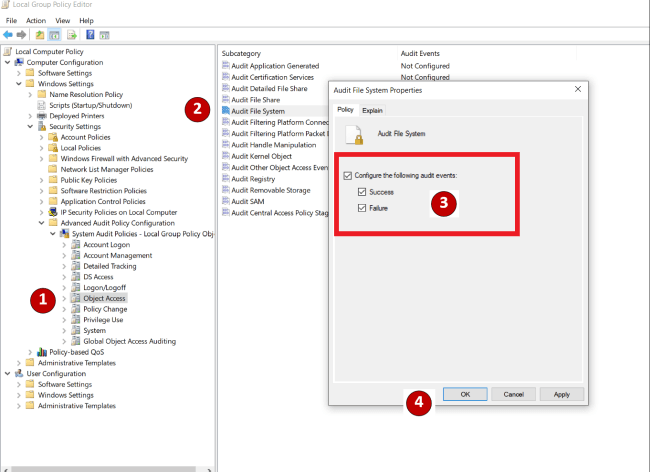Click the System Audit Policies node icon
The height and width of the screenshot is (472, 650).
click(x=64, y=234)
